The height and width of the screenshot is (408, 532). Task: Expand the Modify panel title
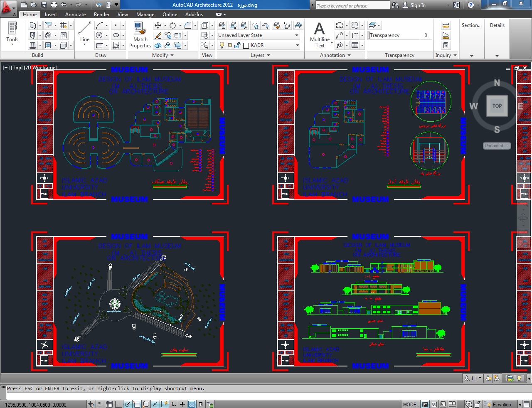pos(163,55)
